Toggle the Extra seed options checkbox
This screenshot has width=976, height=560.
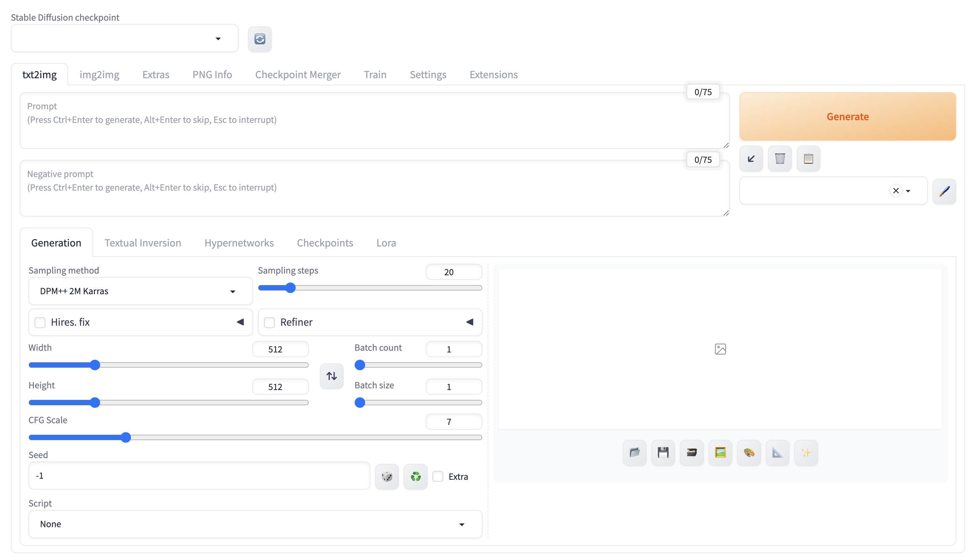438,476
